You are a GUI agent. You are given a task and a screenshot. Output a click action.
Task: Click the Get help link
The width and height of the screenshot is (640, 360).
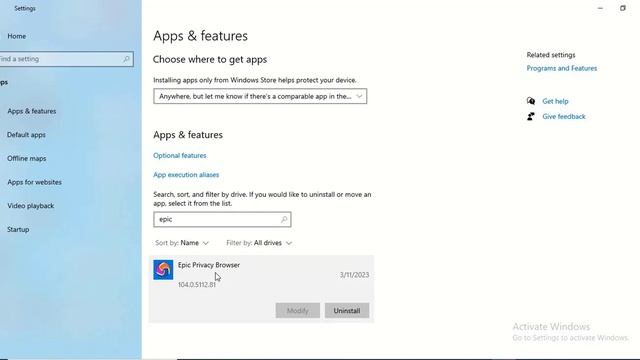click(555, 101)
